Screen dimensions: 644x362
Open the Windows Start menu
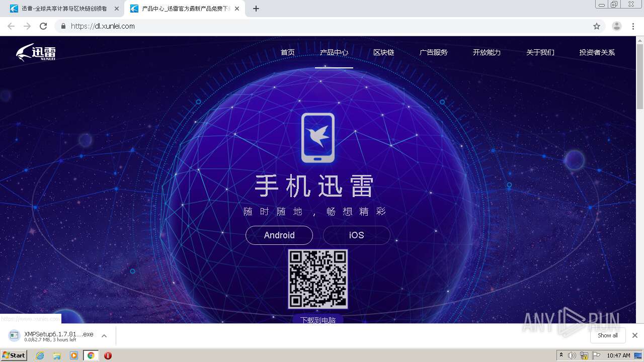coord(14,355)
